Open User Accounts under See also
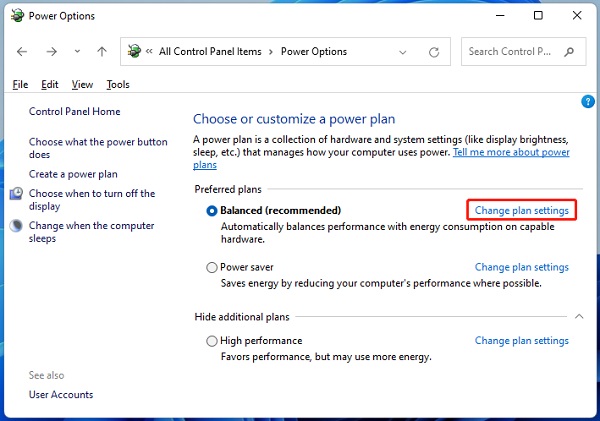 pyautogui.click(x=61, y=395)
